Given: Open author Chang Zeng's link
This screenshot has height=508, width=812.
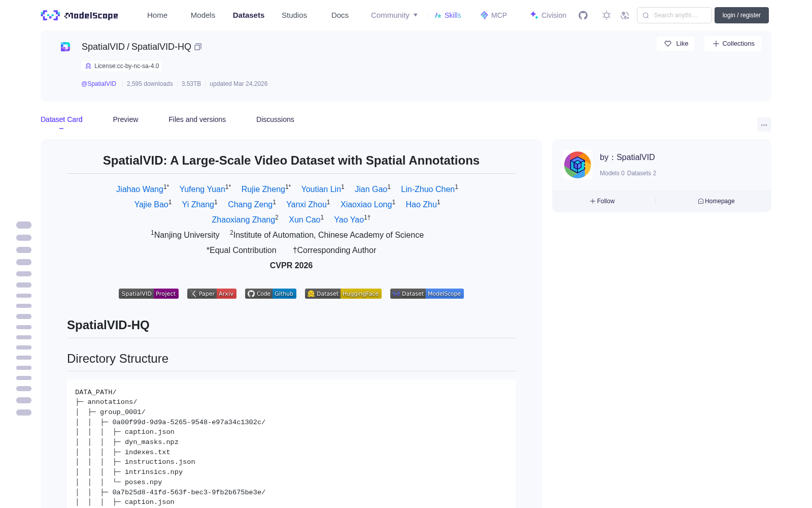Looking at the screenshot, I should (250, 205).
